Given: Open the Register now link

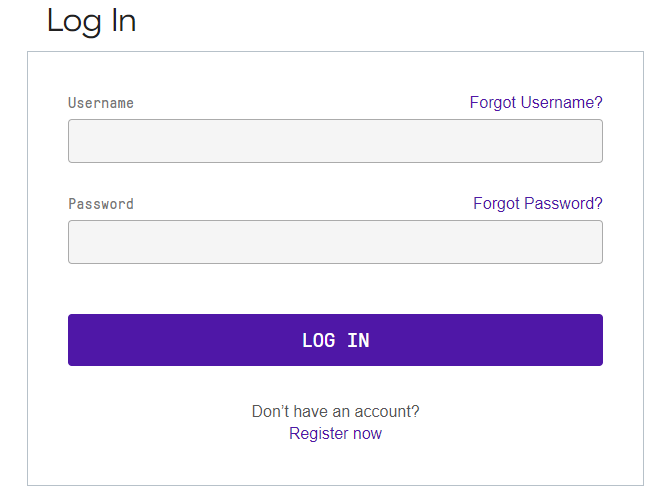Looking at the screenshot, I should point(335,434).
